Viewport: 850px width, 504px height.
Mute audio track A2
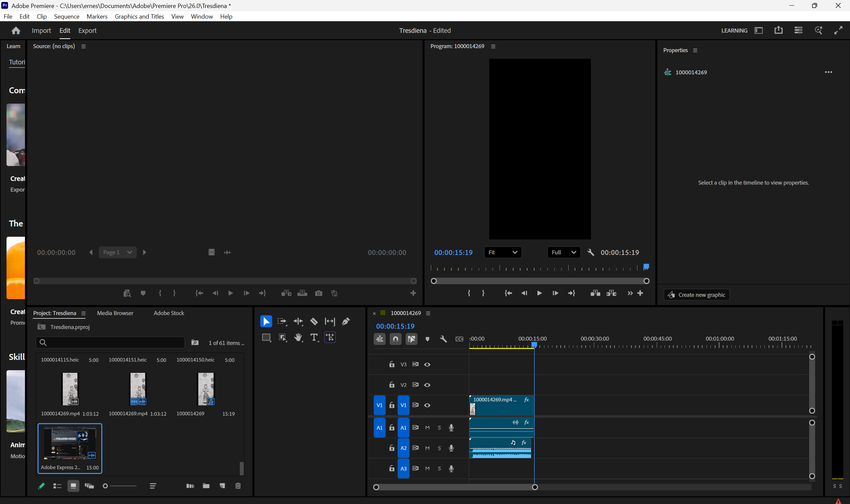427,448
